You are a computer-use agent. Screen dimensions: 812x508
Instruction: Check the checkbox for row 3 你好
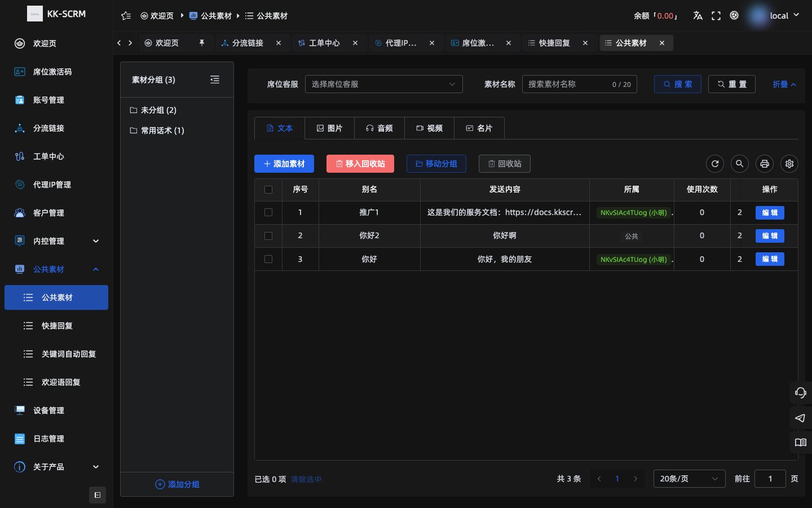click(268, 259)
